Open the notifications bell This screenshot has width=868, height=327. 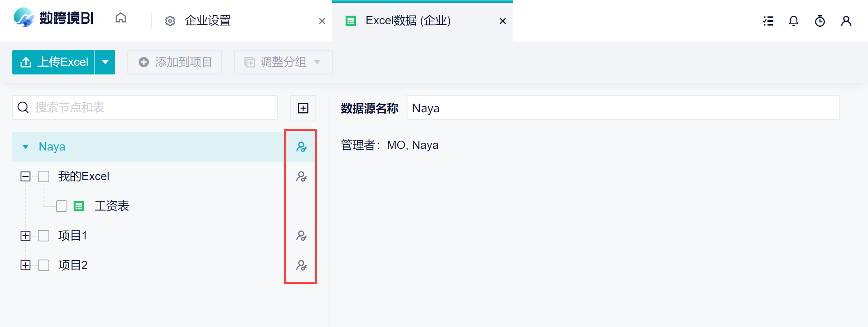(794, 21)
